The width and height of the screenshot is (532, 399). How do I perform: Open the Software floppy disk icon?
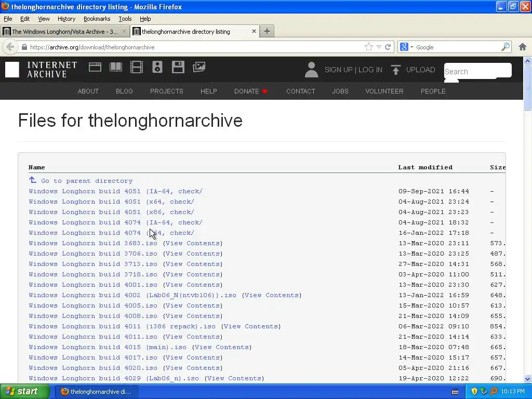[178, 67]
